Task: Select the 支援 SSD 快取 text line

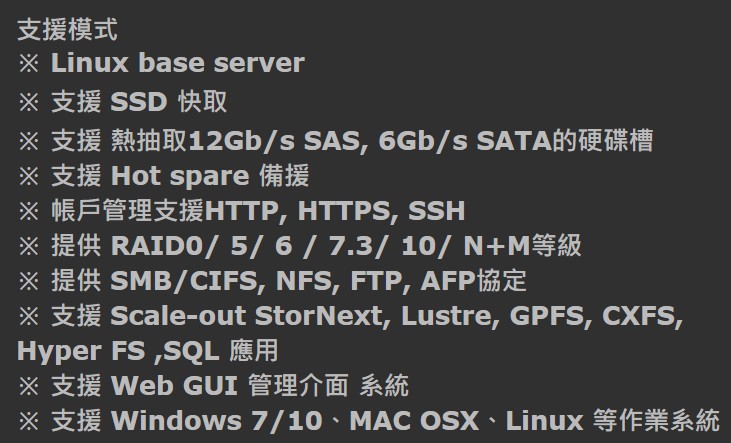Action: [x=123, y=102]
